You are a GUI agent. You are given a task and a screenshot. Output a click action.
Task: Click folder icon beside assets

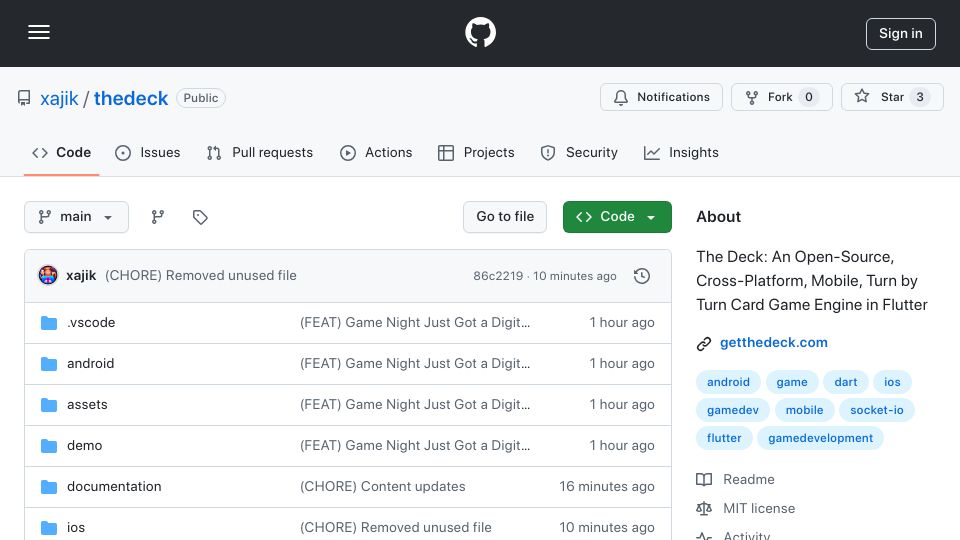click(x=49, y=405)
